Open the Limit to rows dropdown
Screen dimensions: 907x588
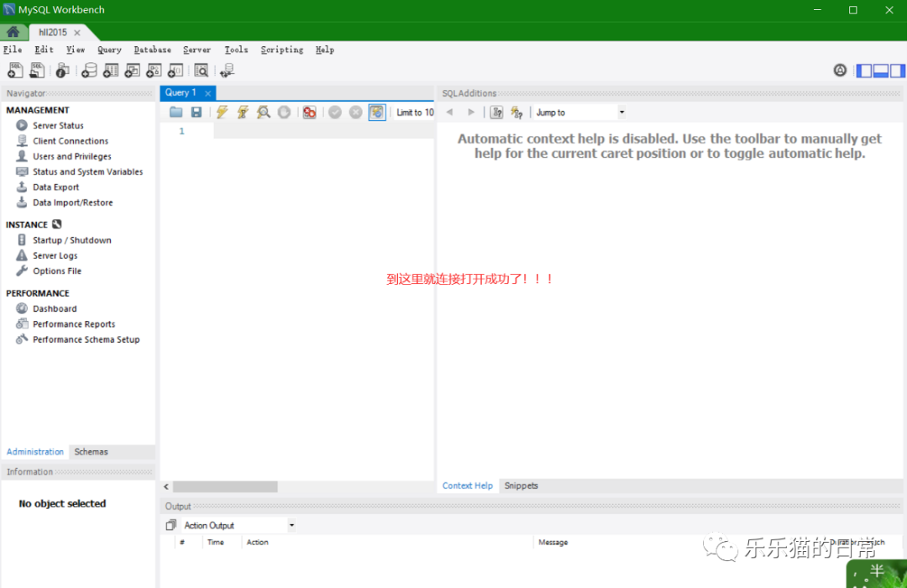[x=415, y=113]
